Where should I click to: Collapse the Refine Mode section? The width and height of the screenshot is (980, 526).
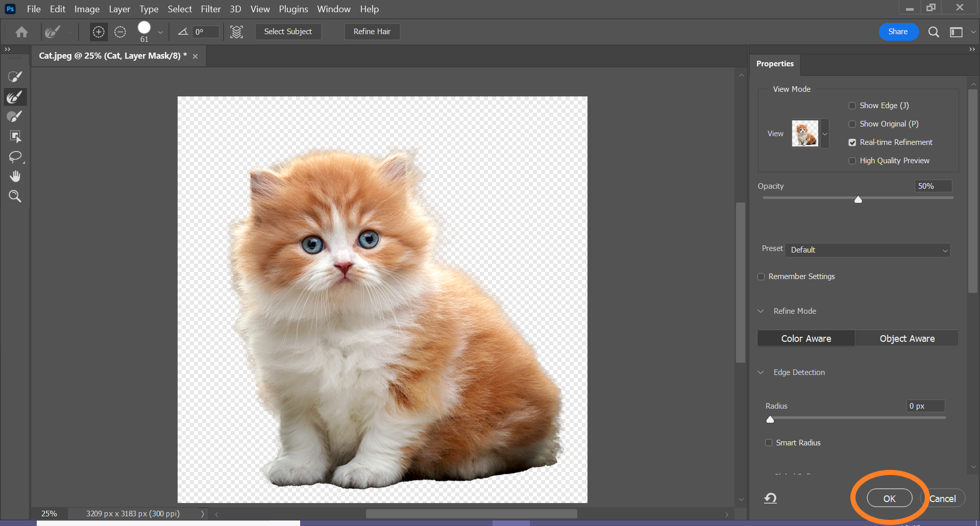pyautogui.click(x=761, y=311)
